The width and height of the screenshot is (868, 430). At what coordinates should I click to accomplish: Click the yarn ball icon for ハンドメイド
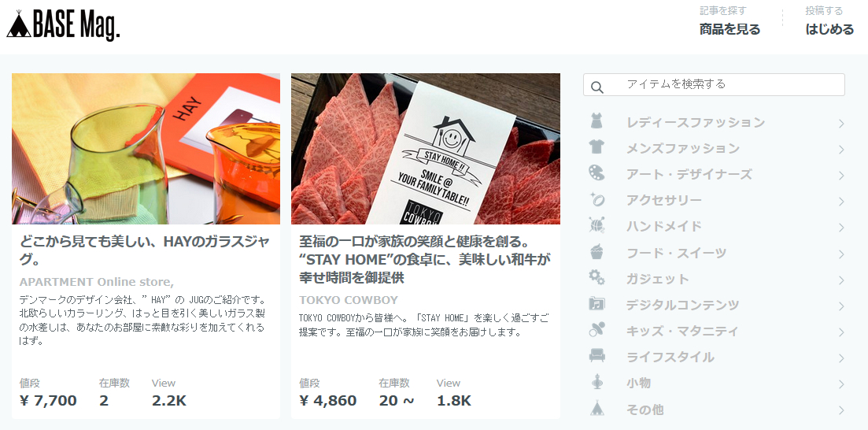click(x=597, y=225)
